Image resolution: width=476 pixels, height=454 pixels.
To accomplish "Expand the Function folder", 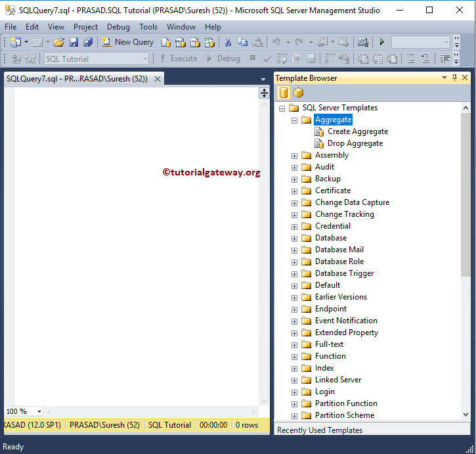I will (x=294, y=357).
